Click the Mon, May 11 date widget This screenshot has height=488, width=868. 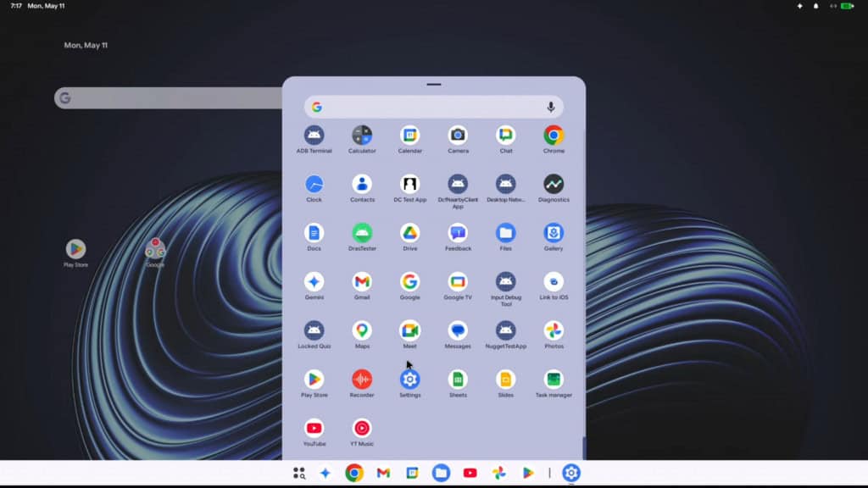tap(86, 46)
